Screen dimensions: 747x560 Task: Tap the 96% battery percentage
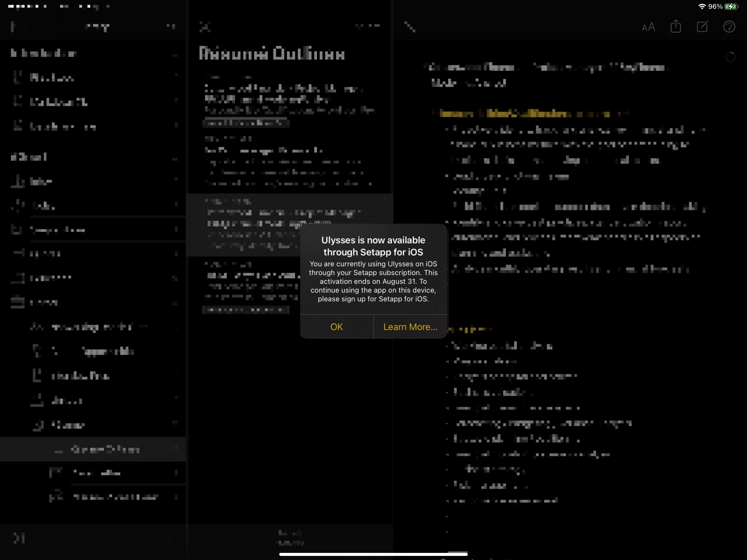[x=715, y=6]
